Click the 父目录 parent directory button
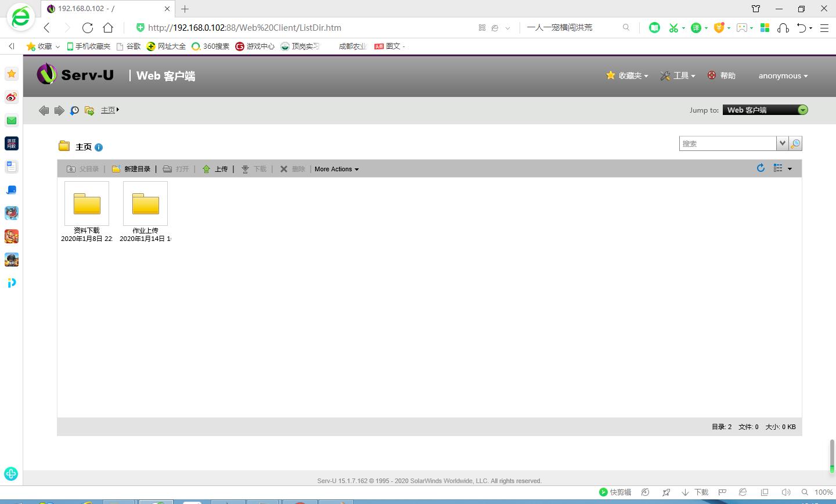The image size is (836, 504). (x=83, y=169)
